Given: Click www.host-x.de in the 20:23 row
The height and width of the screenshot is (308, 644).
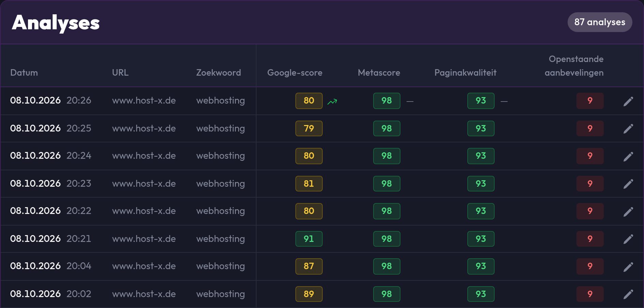Looking at the screenshot, I should click(144, 184).
